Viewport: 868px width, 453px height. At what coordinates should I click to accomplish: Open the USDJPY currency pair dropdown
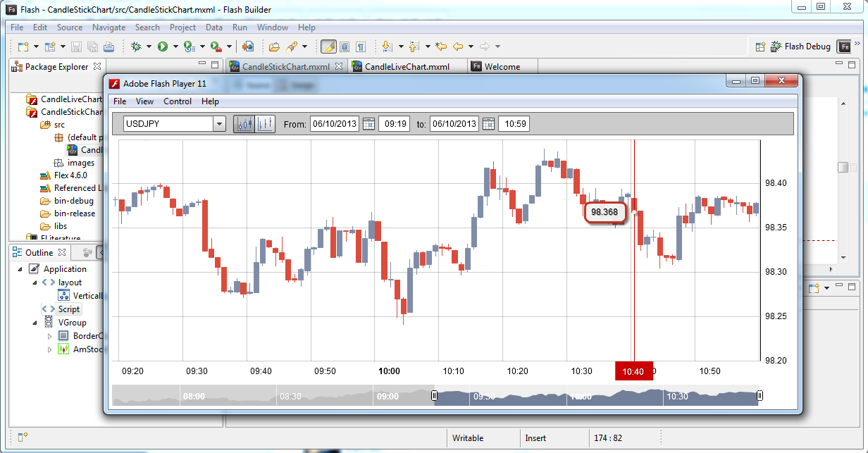click(x=218, y=123)
